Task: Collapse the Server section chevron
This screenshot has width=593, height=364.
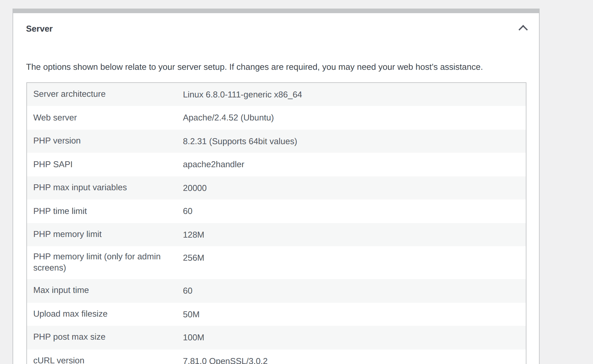Action: [x=523, y=28]
